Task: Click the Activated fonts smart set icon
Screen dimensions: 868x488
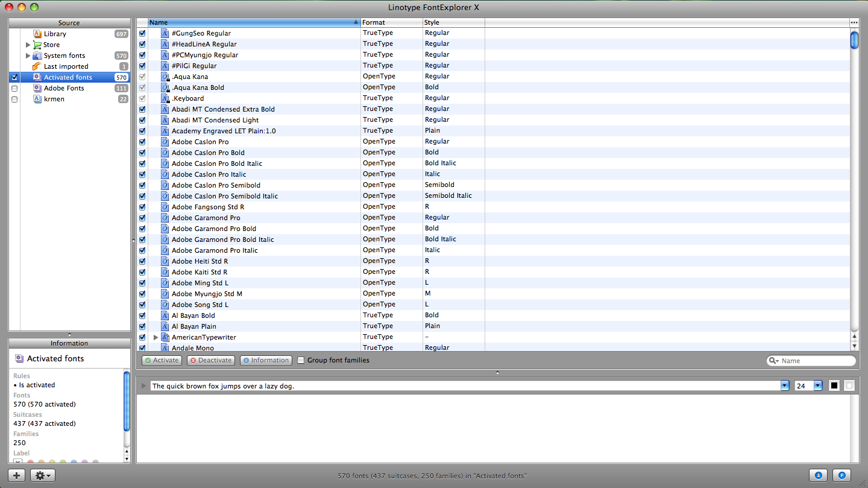Action: coord(37,77)
